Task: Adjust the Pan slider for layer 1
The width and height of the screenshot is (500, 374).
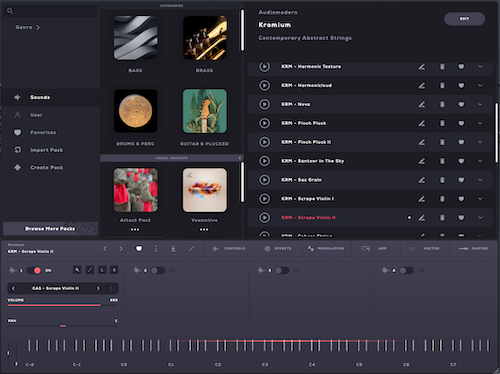Action: (63, 326)
